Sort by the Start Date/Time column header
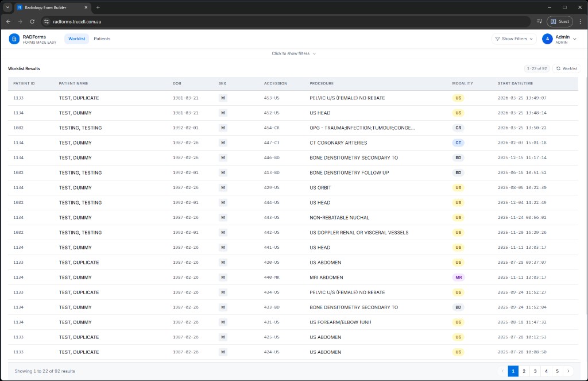Viewport: 588px width, 381px height. (x=515, y=83)
